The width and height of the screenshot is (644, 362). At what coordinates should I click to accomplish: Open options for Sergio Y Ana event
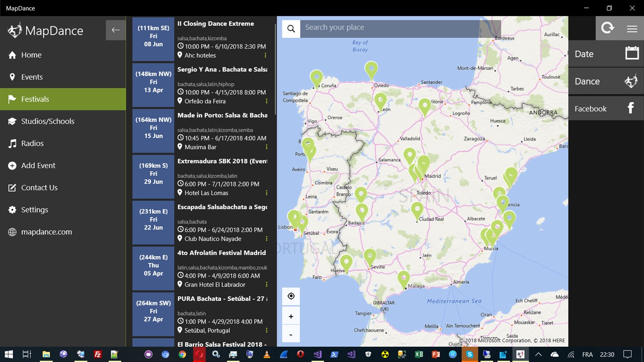267,101
